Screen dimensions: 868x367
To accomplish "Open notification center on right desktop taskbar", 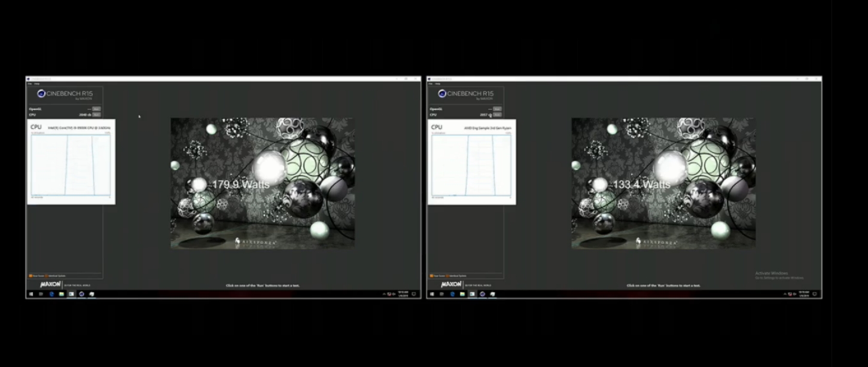I will coord(815,294).
